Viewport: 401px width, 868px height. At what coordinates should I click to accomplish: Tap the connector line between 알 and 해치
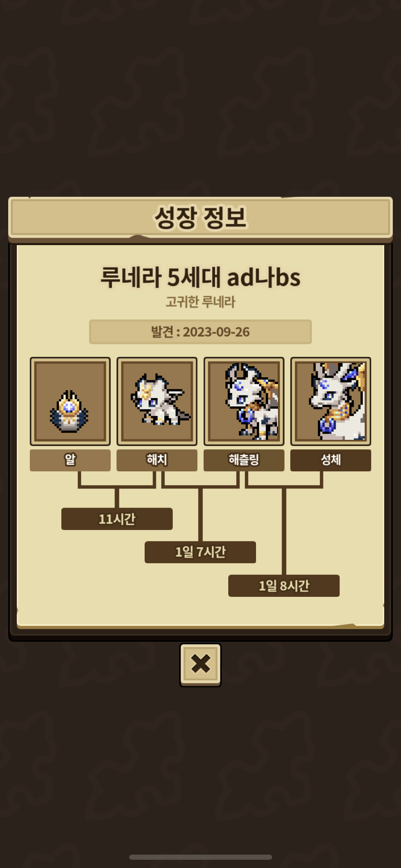point(117,487)
